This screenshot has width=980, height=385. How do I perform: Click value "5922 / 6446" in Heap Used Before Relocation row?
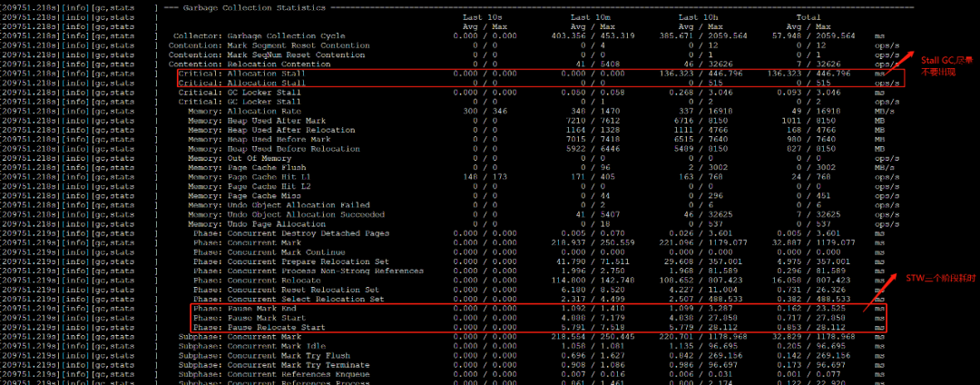(593, 149)
